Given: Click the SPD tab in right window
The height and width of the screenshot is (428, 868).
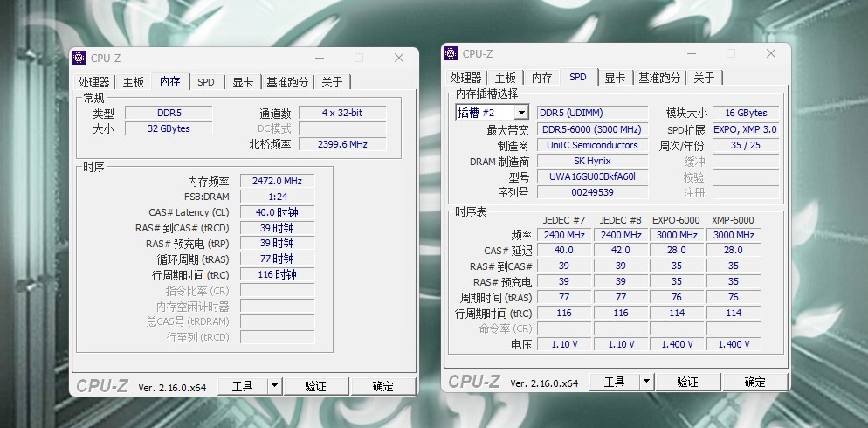Looking at the screenshot, I should (x=578, y=77).
